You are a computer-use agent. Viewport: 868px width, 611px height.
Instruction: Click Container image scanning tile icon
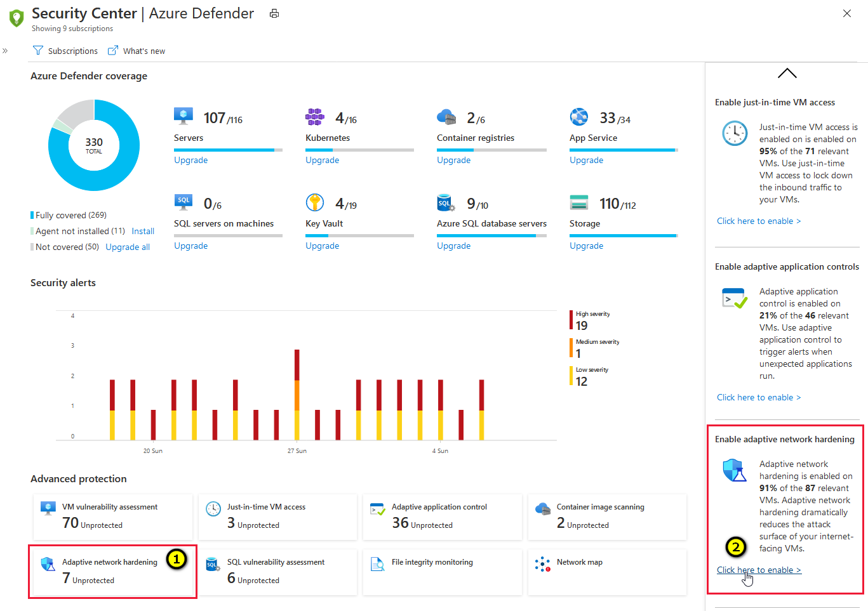coord(543,509)
